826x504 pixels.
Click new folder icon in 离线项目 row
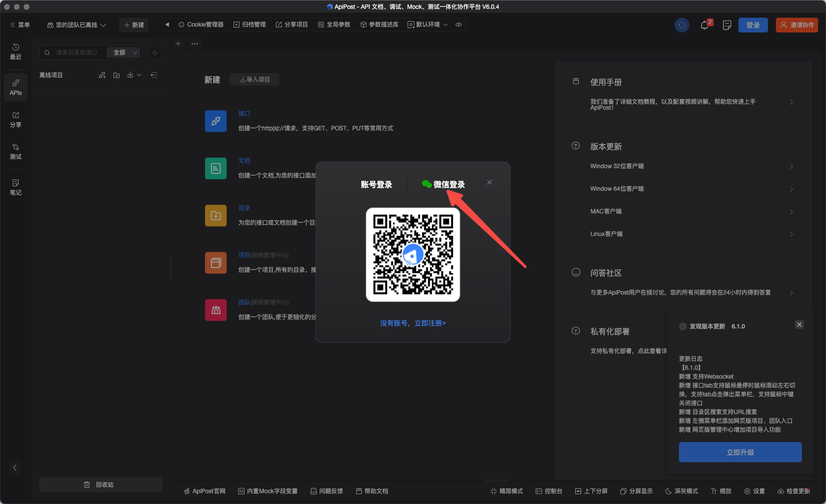point(117,75)
